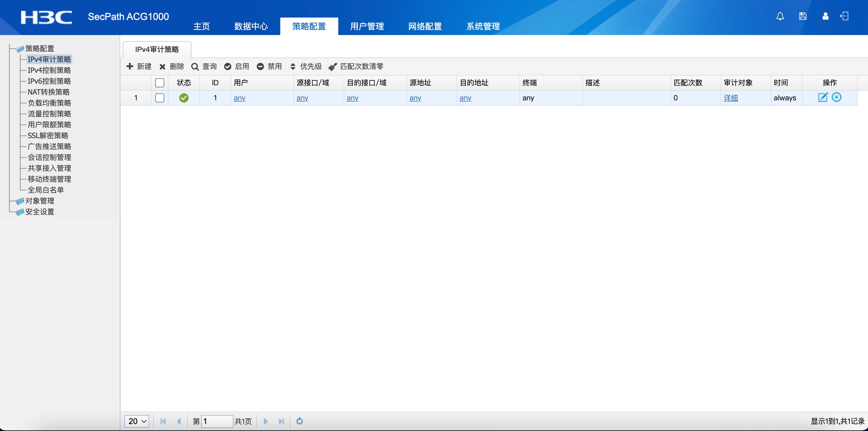Open the page size dropdown showing 20
868x431 pixels.
point(137,421)
